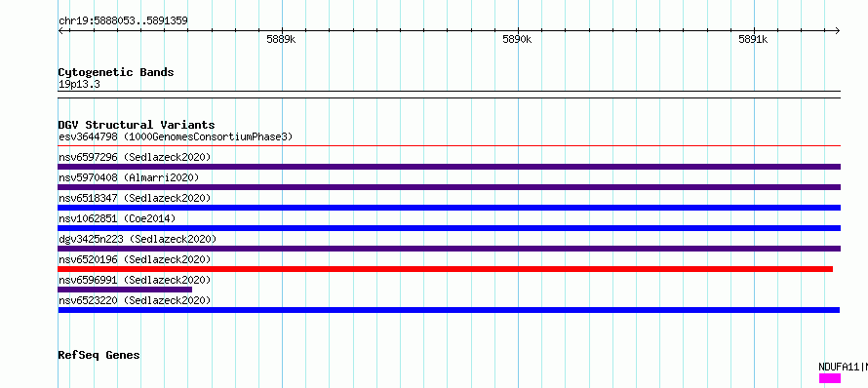Click the nsv6520196 red variant bar
The width and height of the screenshot is (868, 388).
pos(445,269)
